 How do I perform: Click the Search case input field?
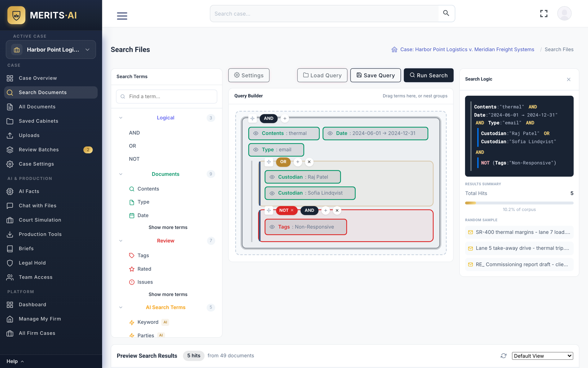(325, 13)
